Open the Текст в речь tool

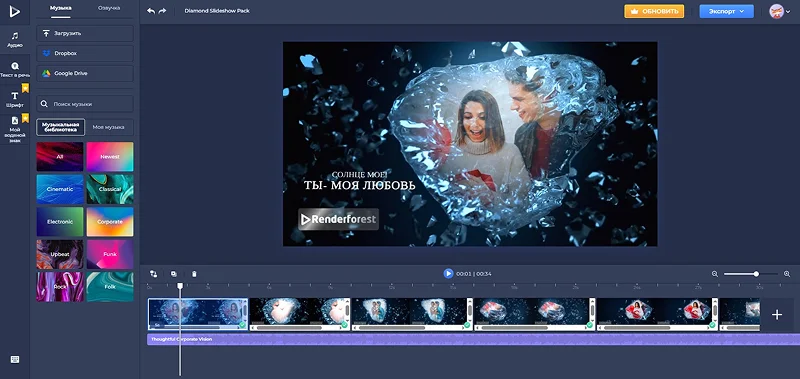tap(15, 69)
